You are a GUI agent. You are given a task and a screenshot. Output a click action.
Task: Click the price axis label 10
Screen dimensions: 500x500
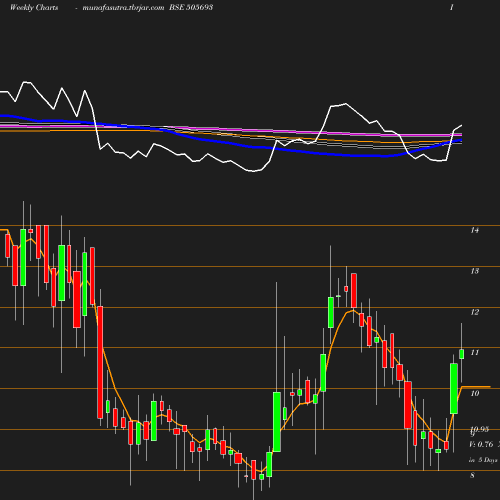point(475,393)
